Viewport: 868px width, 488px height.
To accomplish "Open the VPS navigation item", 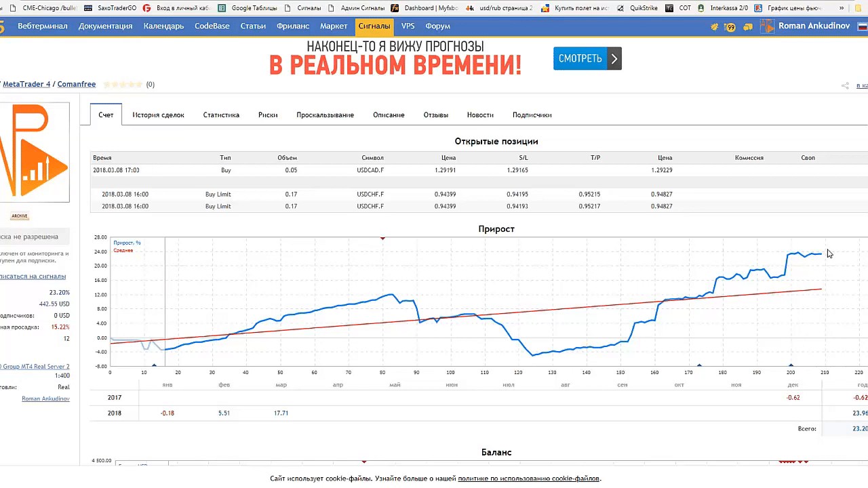I will tap(408, 26).
